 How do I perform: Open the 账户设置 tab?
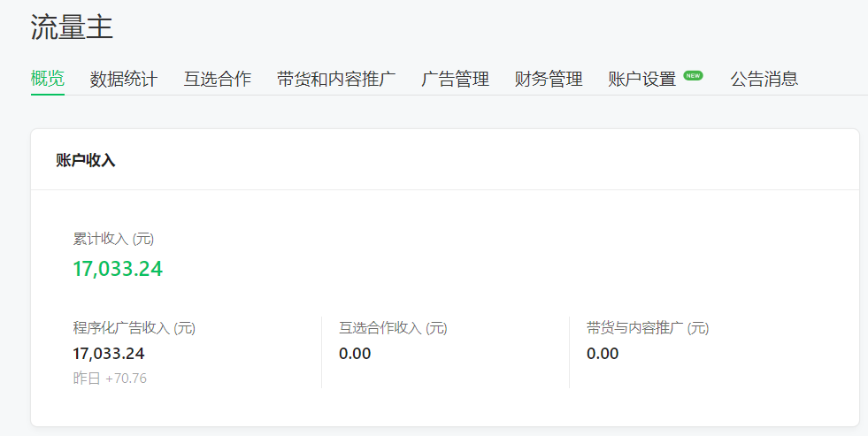pos(642,79)
